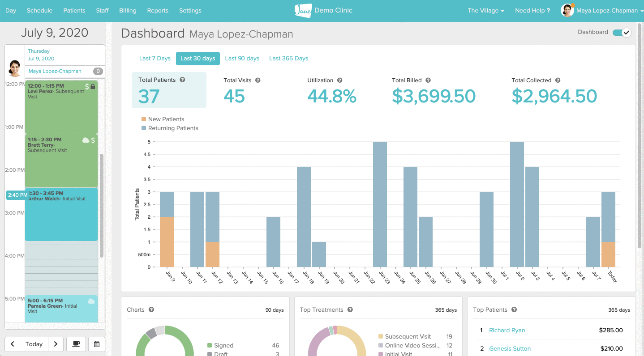Viewport: 644px width, 356px height.
Task: Click the Jane logo in header
Action: [x=303, y=10]
